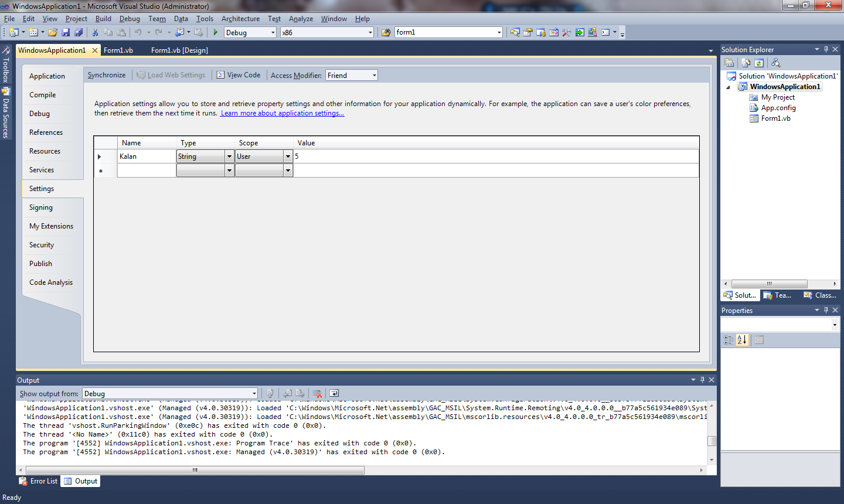Click the Save All icon
The width and height of the screenshot is (844, 504).
pos(79,32)
